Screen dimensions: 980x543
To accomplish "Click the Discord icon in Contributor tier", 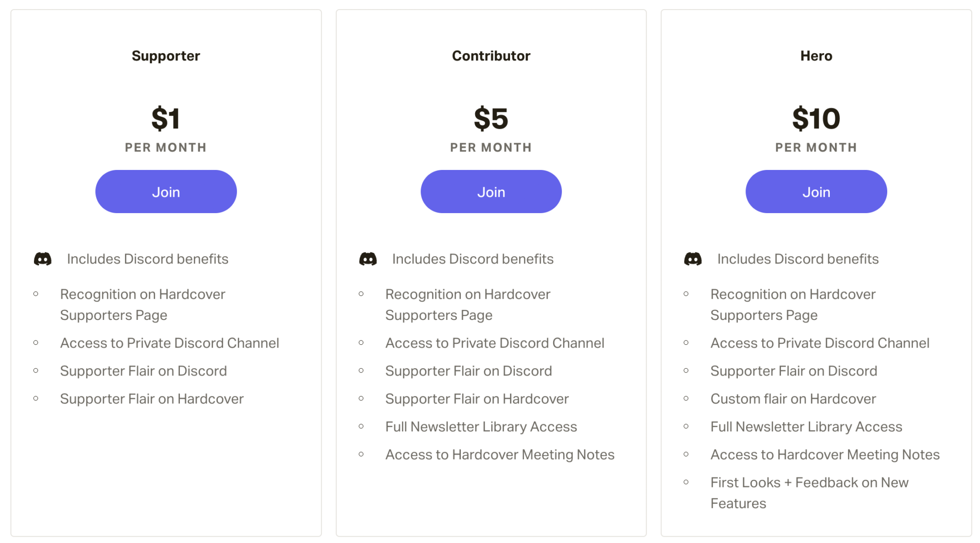I will (367, 259).
